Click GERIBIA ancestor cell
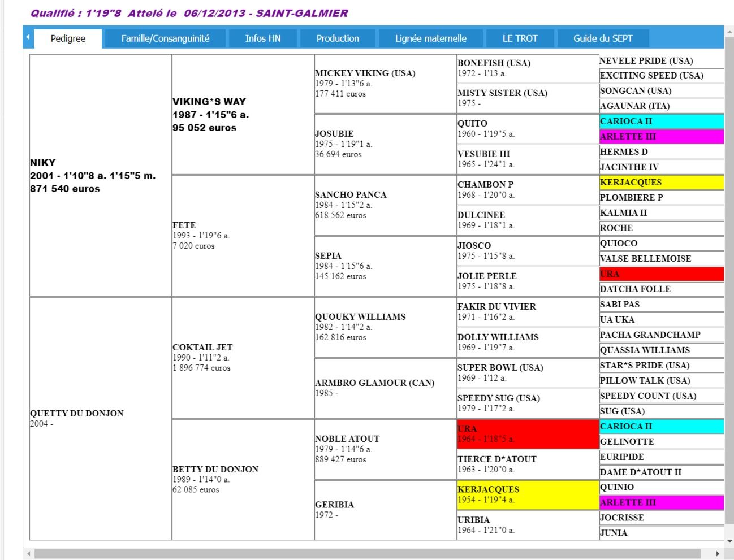 pyautogui.click(x=386, y=510)
